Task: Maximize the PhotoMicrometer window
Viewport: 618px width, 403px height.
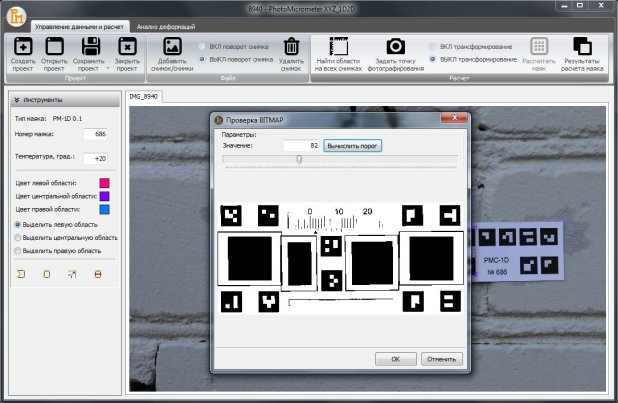Action: pos(580,6)
